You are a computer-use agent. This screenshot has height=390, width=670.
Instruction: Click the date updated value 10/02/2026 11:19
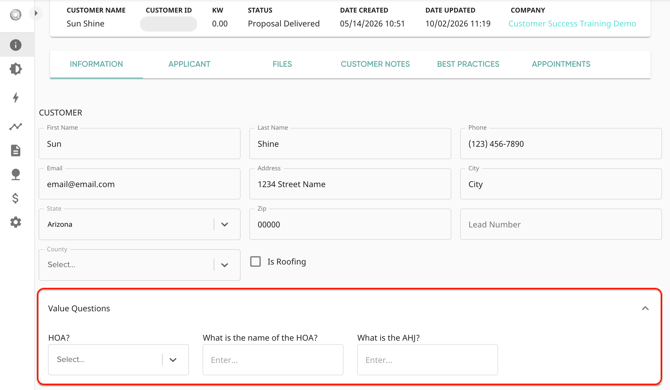coord(458,24)
